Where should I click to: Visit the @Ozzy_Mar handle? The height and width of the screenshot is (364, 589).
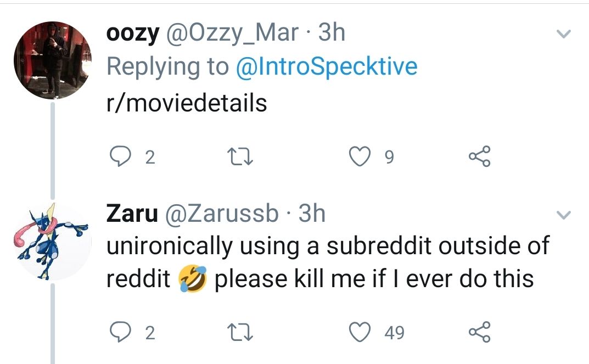pyautogui.click(x=232, y=33)
